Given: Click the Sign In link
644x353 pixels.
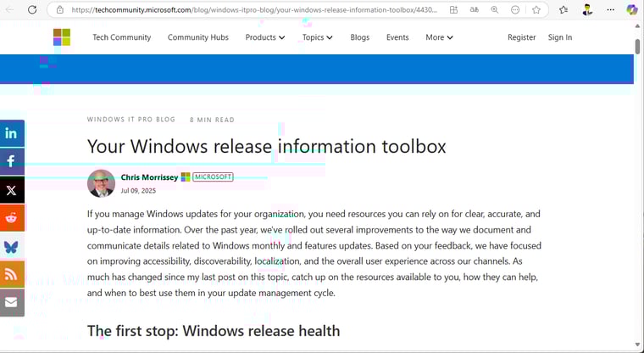Looking at the screenshot, I should point(560,37).
